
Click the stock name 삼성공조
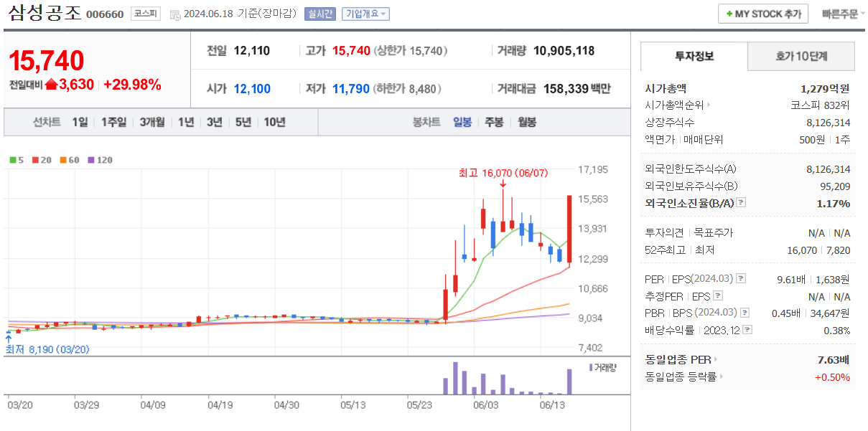click(45, 14)
